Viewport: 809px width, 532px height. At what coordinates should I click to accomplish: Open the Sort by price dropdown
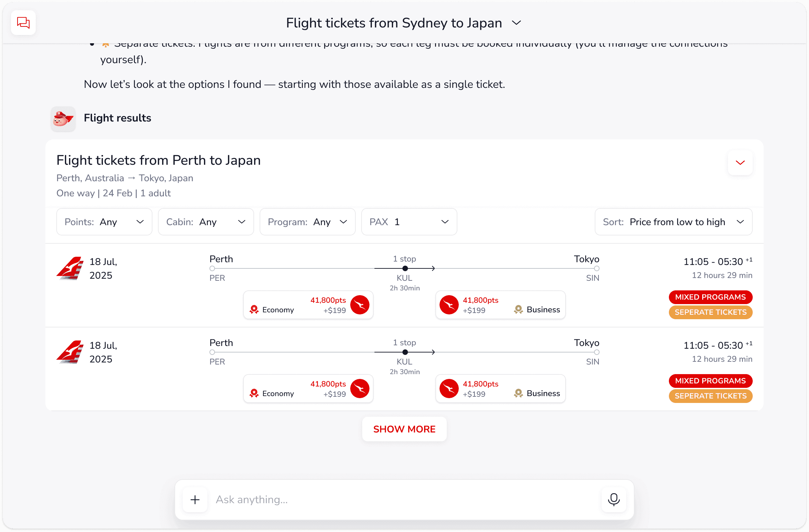tap(673, 222)
